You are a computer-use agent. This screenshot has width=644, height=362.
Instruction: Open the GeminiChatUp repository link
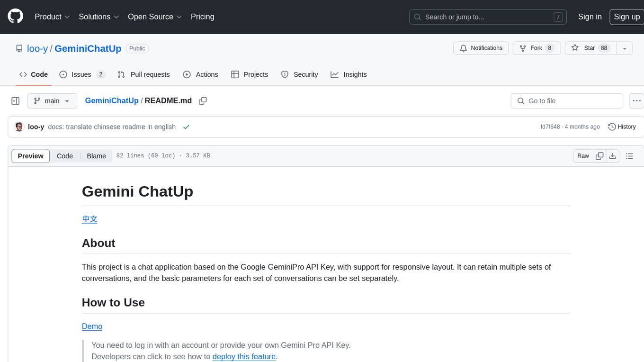88,48
